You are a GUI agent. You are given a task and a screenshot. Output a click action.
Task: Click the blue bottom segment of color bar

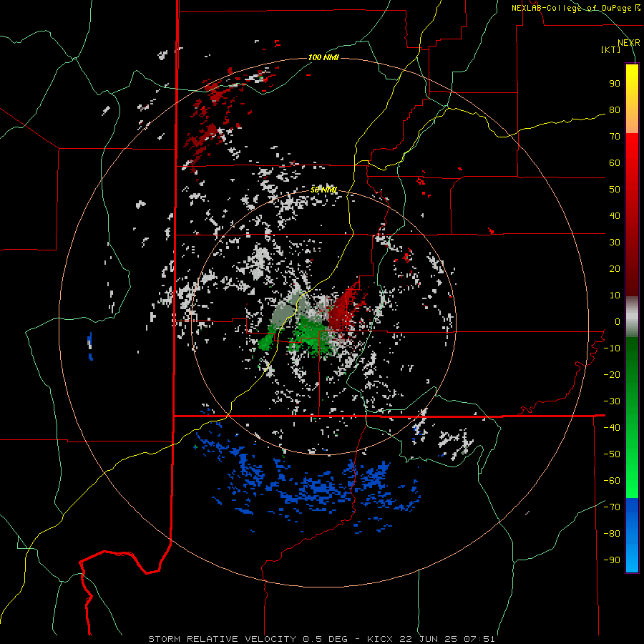(x=632, y=535)
